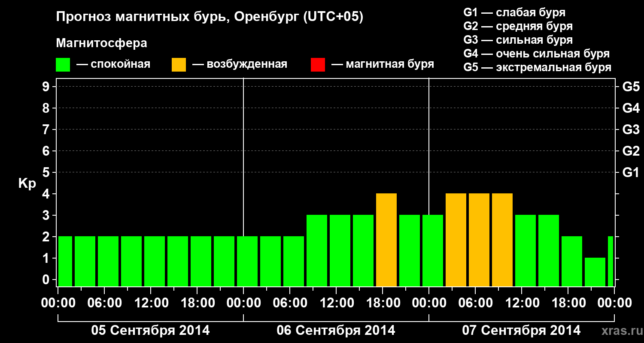644x343 pixels.
Task: Click the '12:00' time label of 06 Сентября
Action: click(337, 303)
